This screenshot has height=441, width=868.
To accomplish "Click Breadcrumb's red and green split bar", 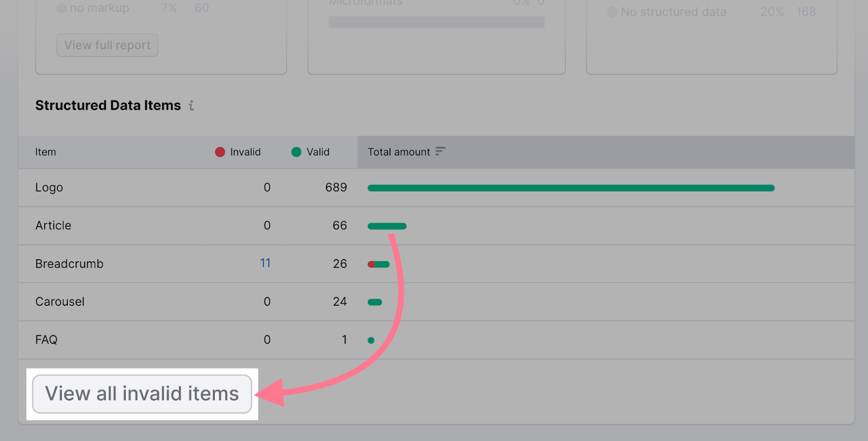I will click(378, 264).
